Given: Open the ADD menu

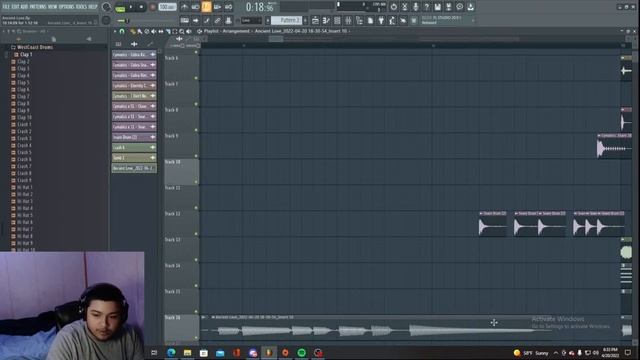Looking at the screenshot, I should [x=25, y=7].
